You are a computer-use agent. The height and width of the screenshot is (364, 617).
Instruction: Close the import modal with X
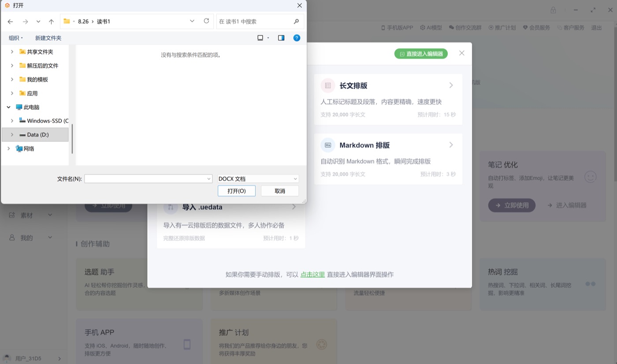click(x=462, y=53)
